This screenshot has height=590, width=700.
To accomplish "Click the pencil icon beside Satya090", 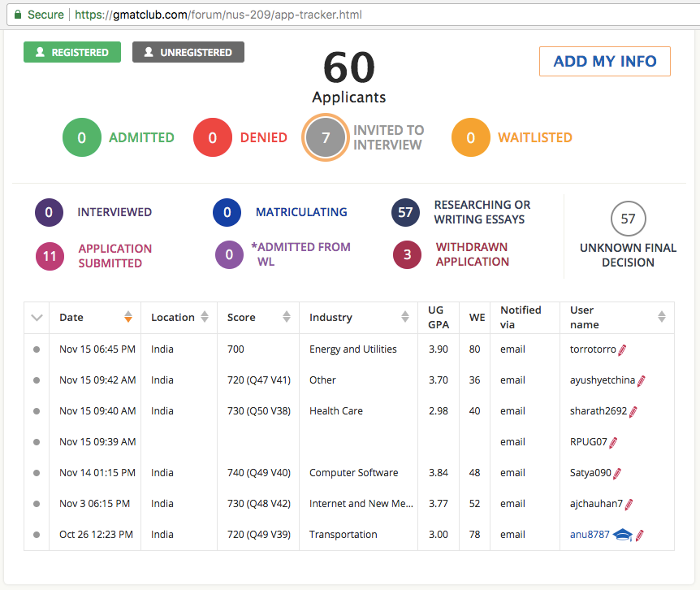I will coord(617,474).
